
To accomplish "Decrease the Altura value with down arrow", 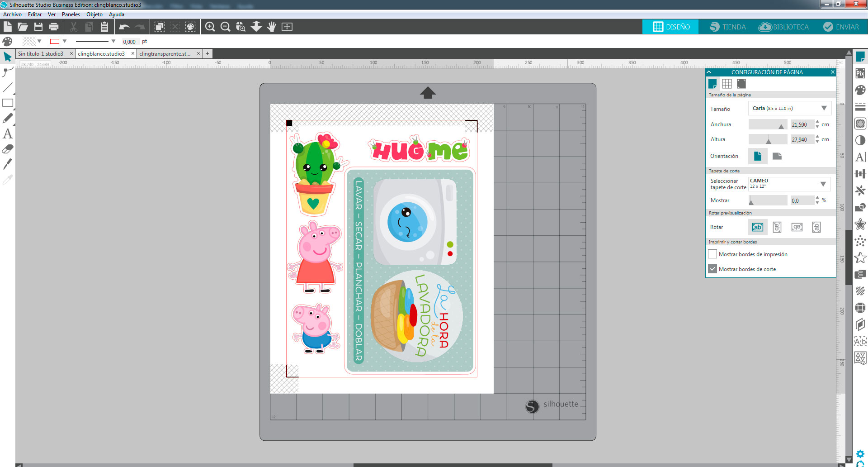I will coord(817,142).
